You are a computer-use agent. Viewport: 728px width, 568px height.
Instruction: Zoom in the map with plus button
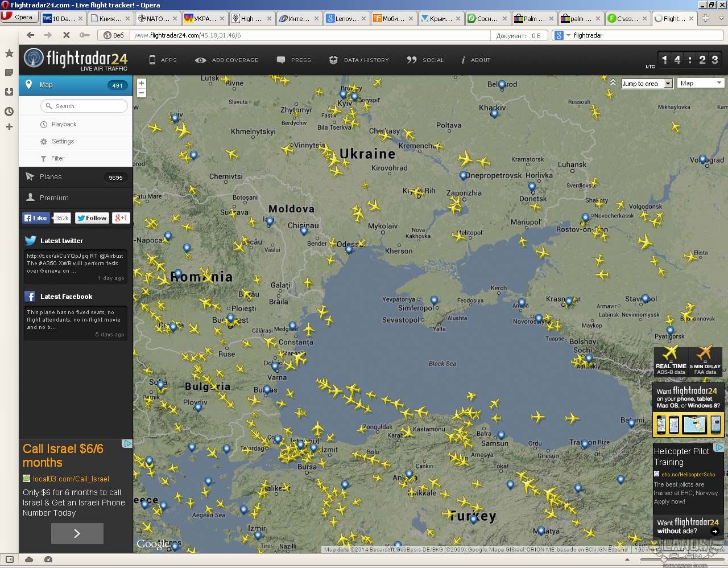click(142, 83)
